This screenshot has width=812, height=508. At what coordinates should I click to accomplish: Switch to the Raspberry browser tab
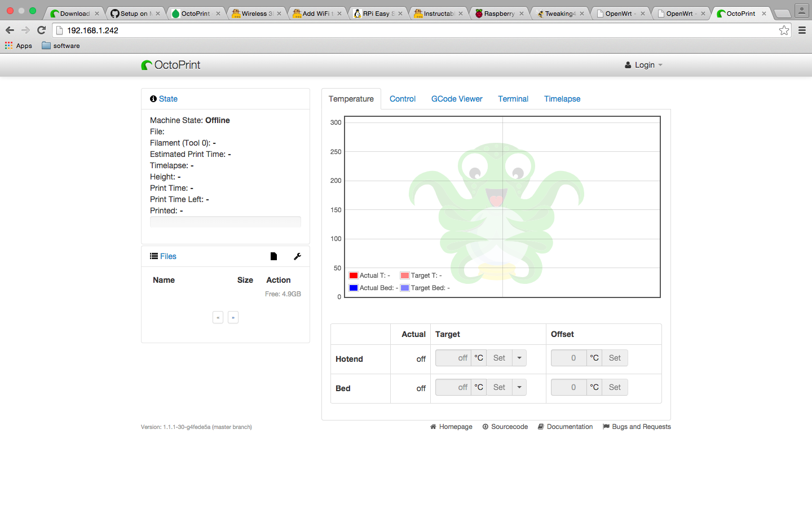(499, 14)
